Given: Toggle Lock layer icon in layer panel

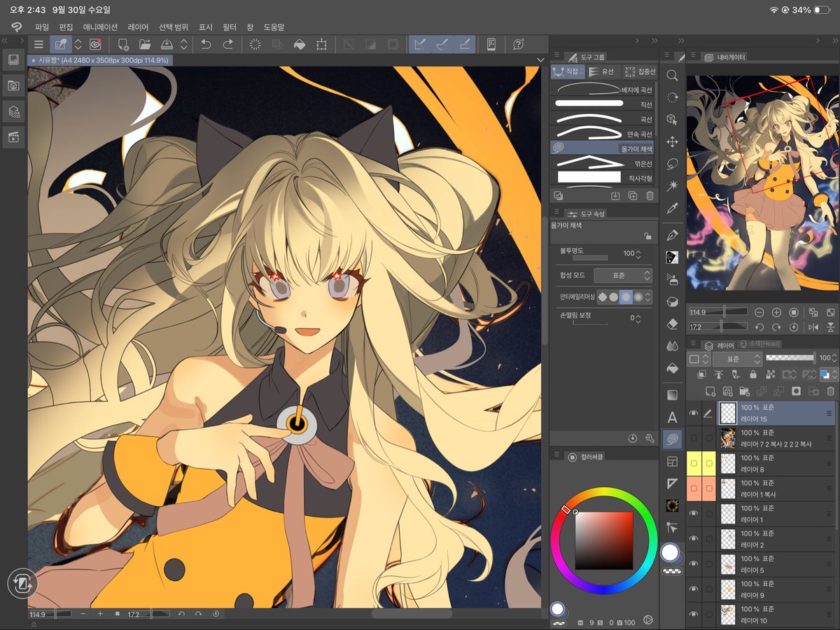Looking at the screenshot, I should coord(752,374).
